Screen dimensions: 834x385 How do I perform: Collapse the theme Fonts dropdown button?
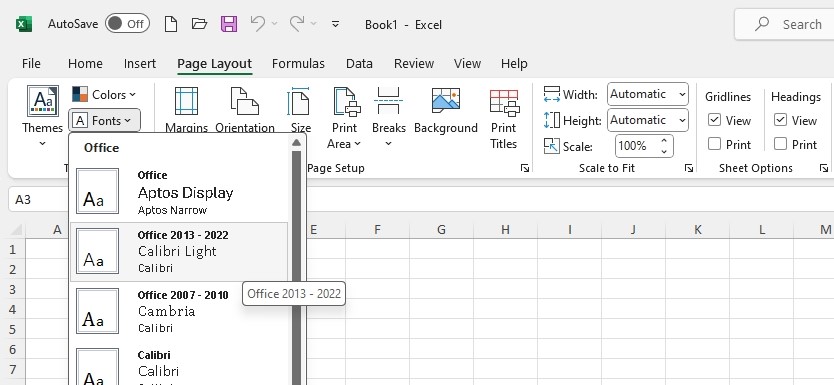click(104, 121)
